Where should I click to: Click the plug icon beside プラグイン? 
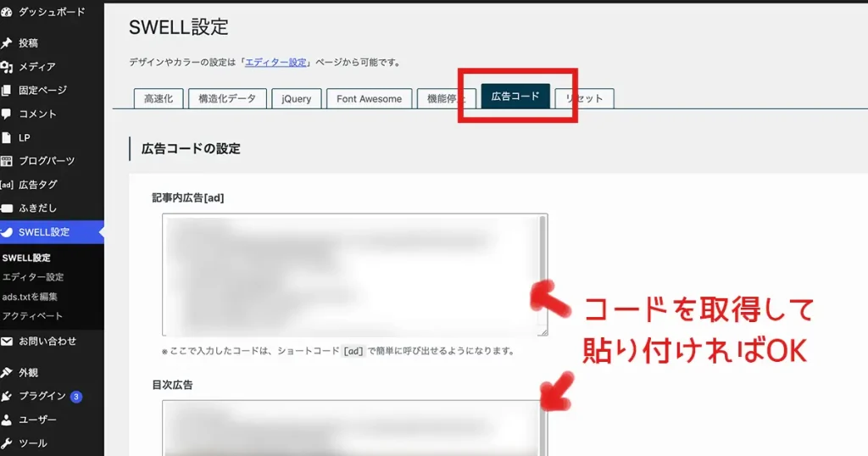6,396
